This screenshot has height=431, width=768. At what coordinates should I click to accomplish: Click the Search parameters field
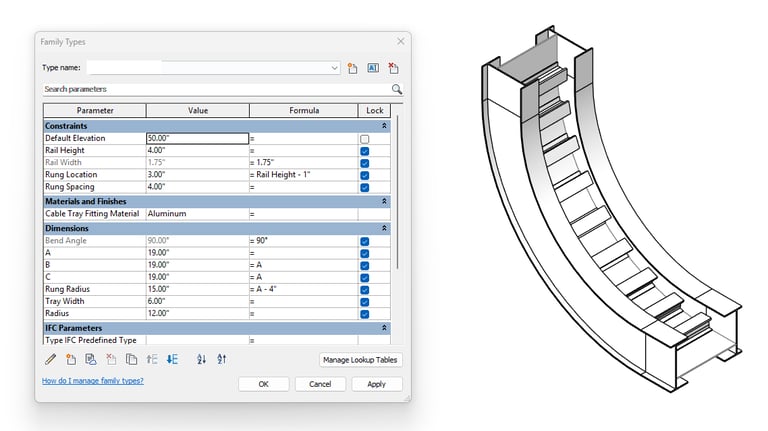pyautogui.click(x=216, y=89)
